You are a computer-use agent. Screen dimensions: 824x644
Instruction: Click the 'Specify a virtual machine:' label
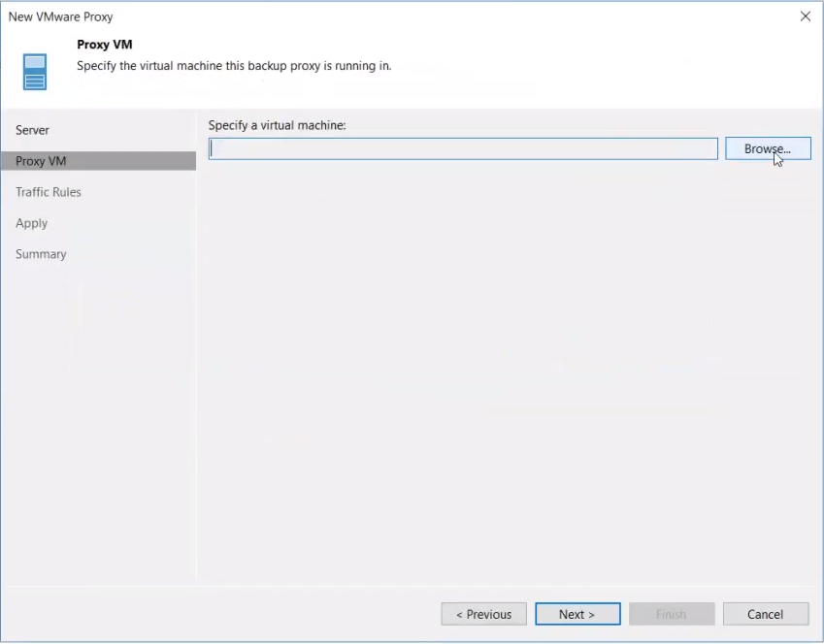point(277,125)
